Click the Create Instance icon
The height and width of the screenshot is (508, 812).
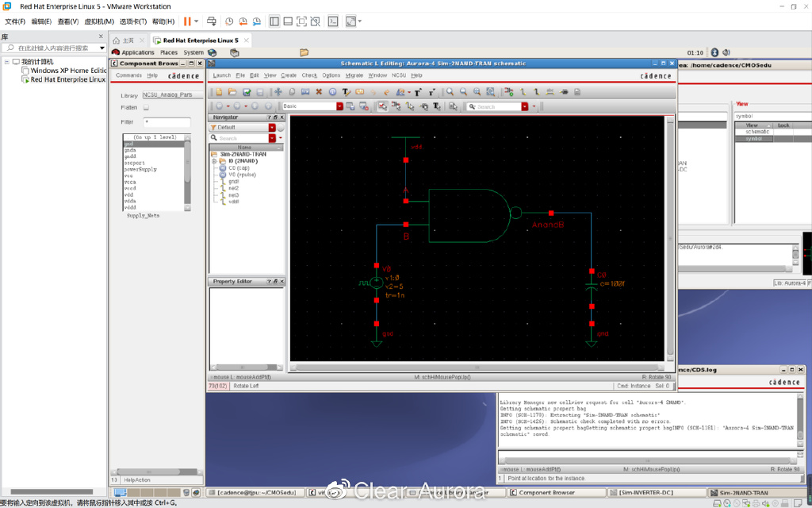point(509,92)
